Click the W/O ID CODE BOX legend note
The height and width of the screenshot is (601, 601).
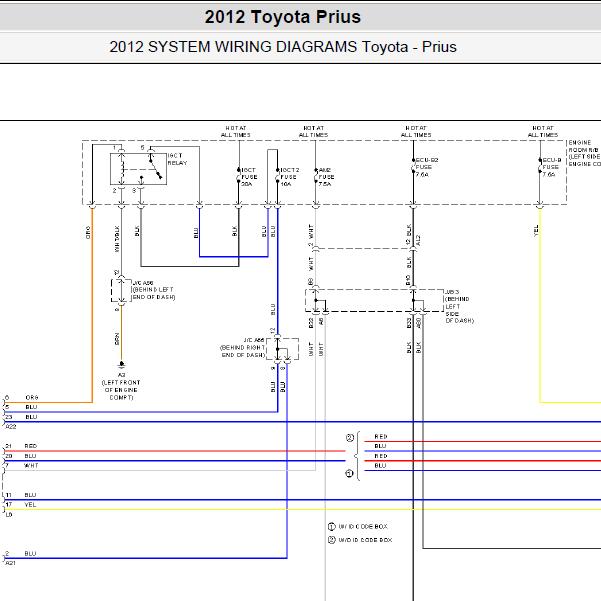360,540
